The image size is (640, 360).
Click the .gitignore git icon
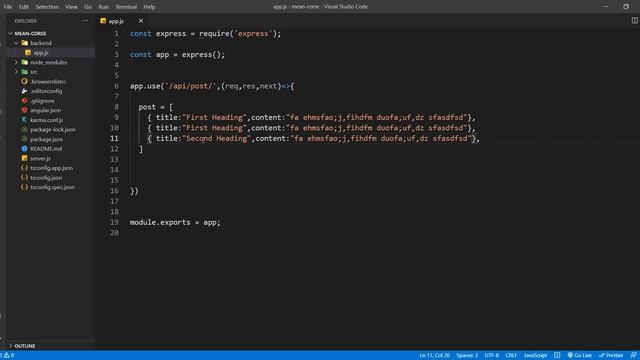point(24,100)
